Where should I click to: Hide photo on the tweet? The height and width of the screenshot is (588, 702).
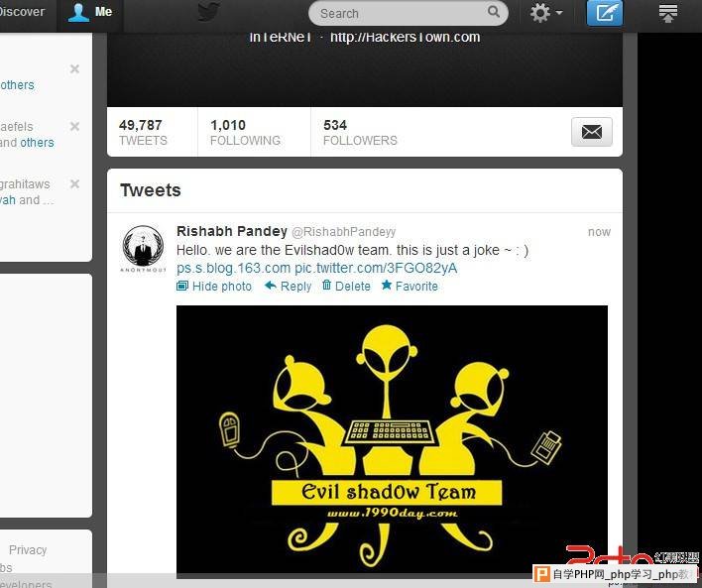[214, 287]
